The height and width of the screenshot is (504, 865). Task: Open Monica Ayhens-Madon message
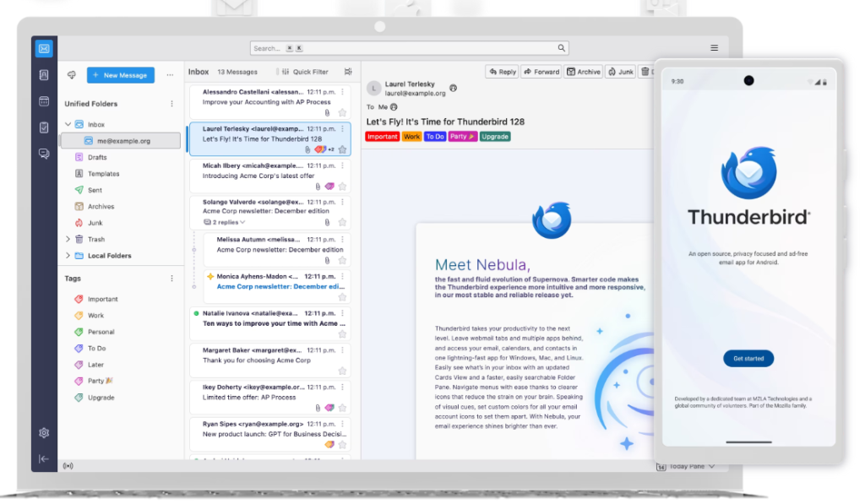277,286
